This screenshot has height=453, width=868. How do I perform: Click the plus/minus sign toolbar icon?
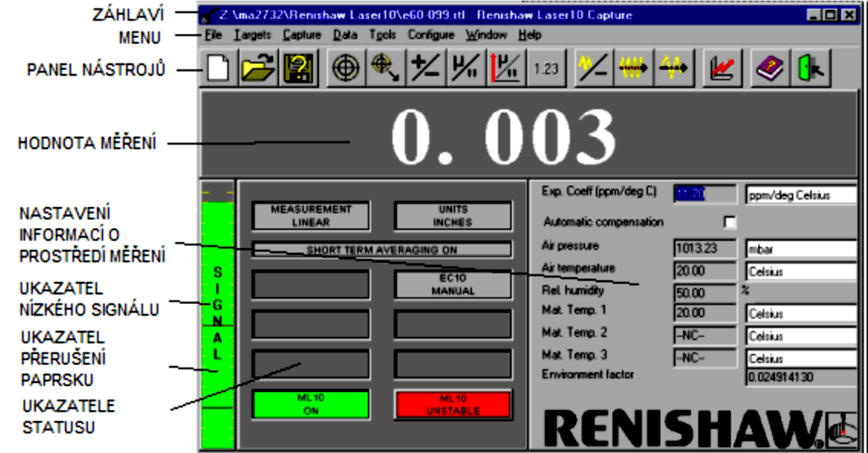coord(426,68)
